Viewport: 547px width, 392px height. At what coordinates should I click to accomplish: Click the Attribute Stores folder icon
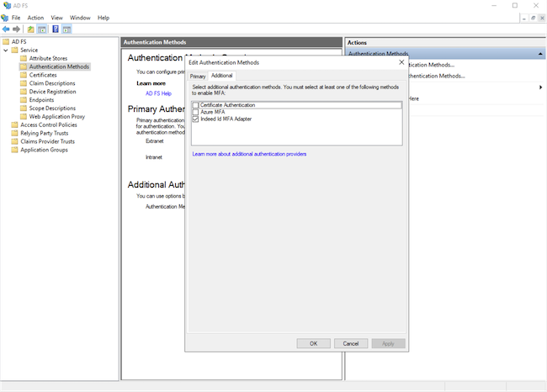point(24,58)
